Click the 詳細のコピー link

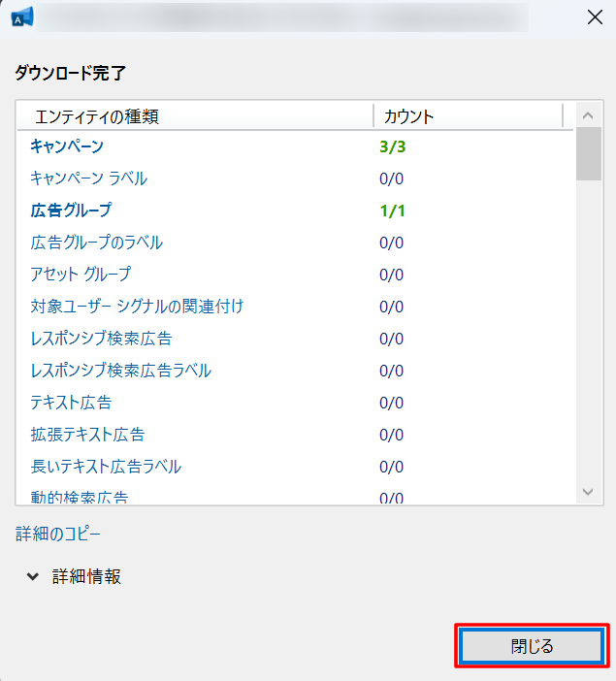(57, 534)
